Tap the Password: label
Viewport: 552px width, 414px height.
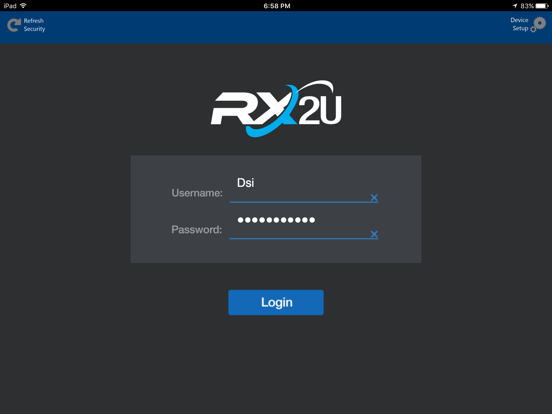pyautogui.click(x=196, y=230)
